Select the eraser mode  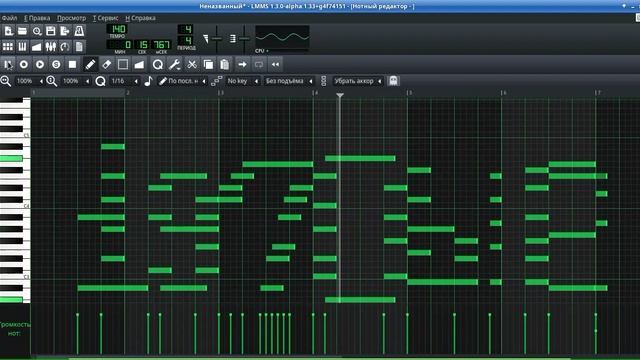(x=107, y=64)
